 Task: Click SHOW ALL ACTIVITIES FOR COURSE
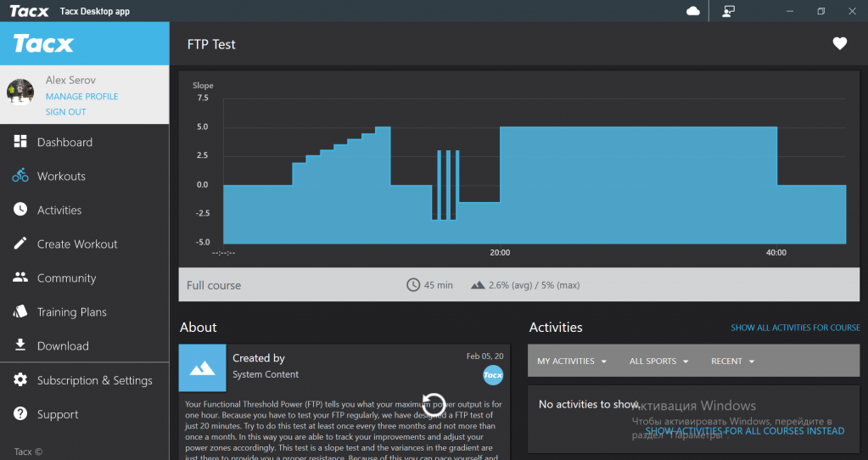(796, 328)
